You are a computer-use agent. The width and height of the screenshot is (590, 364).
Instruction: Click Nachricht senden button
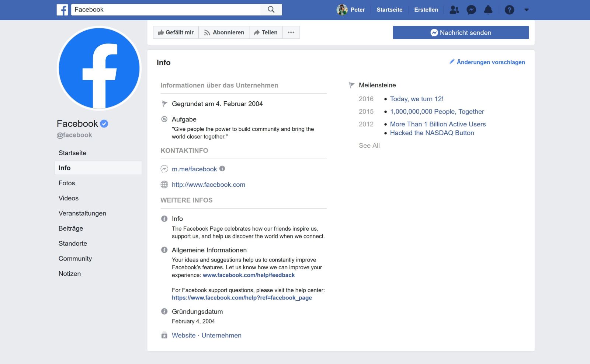[x=461, y=32]
